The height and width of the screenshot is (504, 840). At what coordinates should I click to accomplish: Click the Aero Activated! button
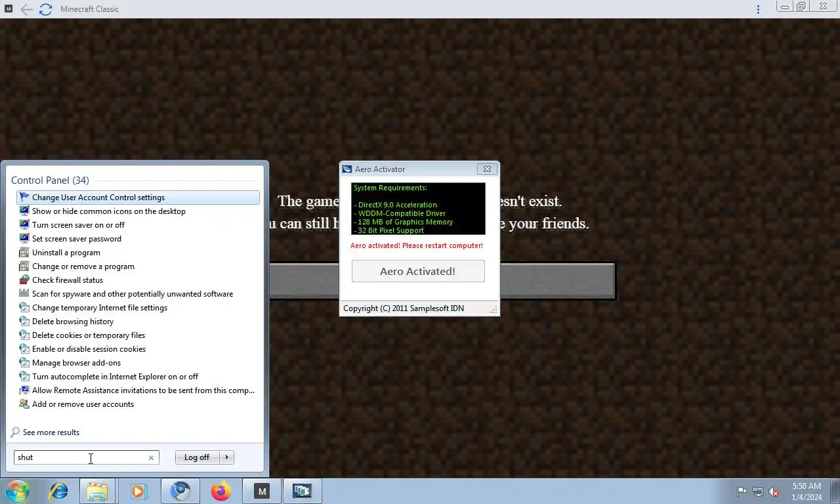418,271
